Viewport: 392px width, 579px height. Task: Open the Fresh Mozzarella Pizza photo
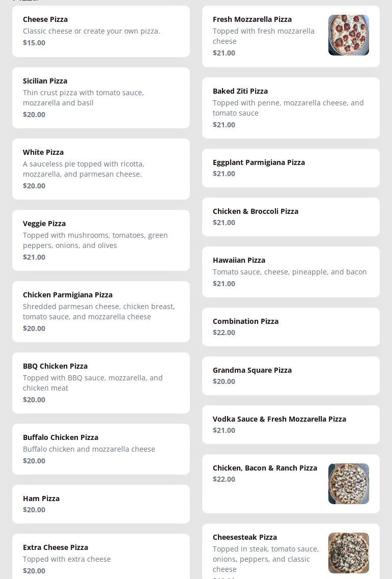coord(348,35)
